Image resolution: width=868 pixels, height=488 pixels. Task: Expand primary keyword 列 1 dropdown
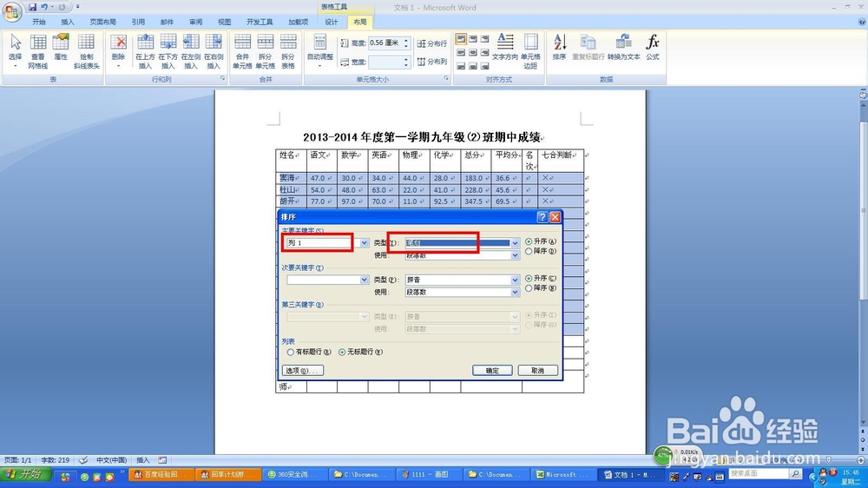364,243
